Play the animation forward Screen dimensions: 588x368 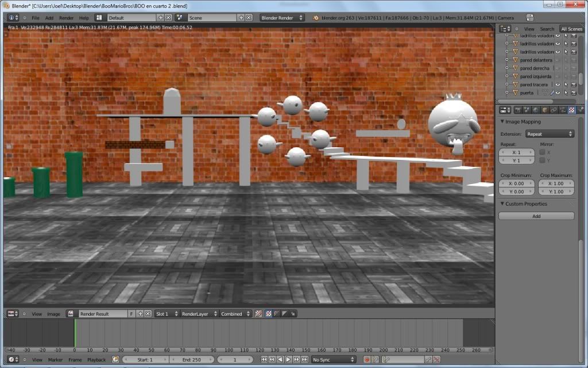click(x=288, y=360)
